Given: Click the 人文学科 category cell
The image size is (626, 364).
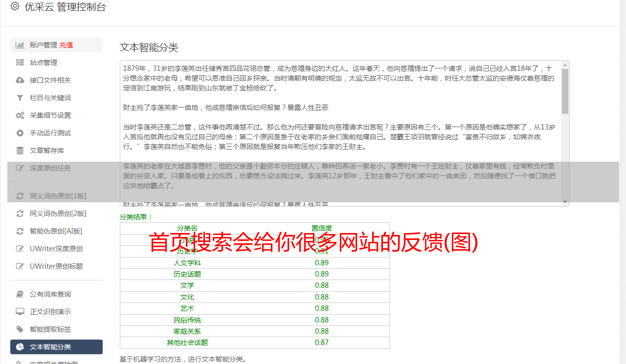Looking at the screenshot, I should pyautogui.click(x=187, y=263).
